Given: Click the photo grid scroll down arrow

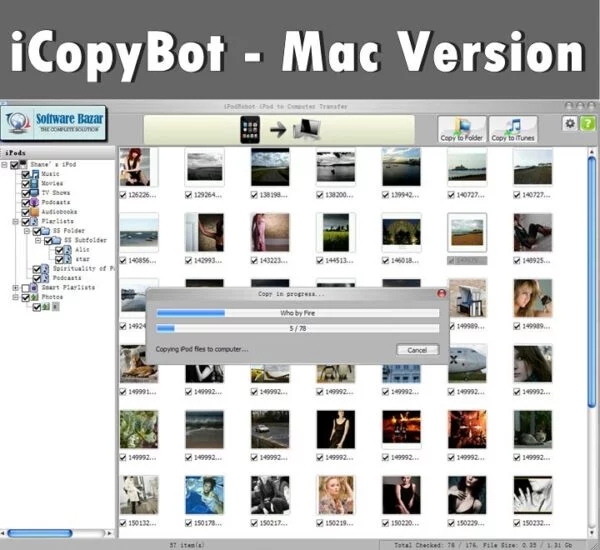Looking at the screenshot, I should [592, 532].
